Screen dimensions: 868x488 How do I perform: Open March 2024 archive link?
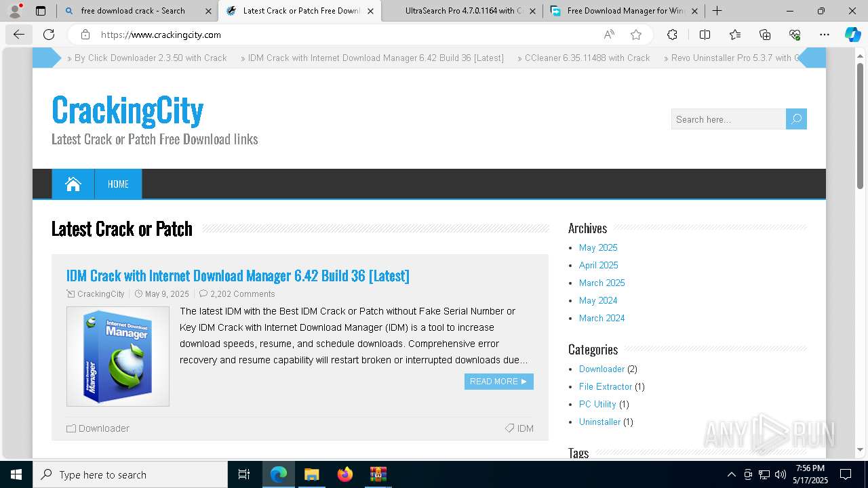point(602,318)
